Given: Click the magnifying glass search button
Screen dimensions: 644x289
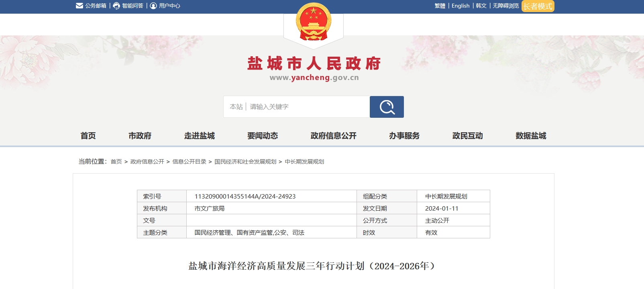Looking at the screenshot, I should tap(386, 107).
